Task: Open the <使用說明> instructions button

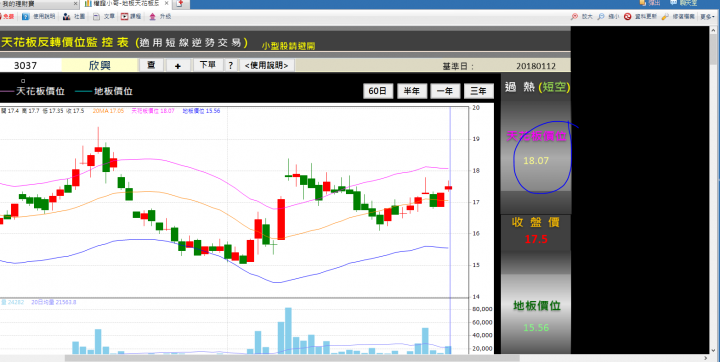Action: (x=266, y=66)
